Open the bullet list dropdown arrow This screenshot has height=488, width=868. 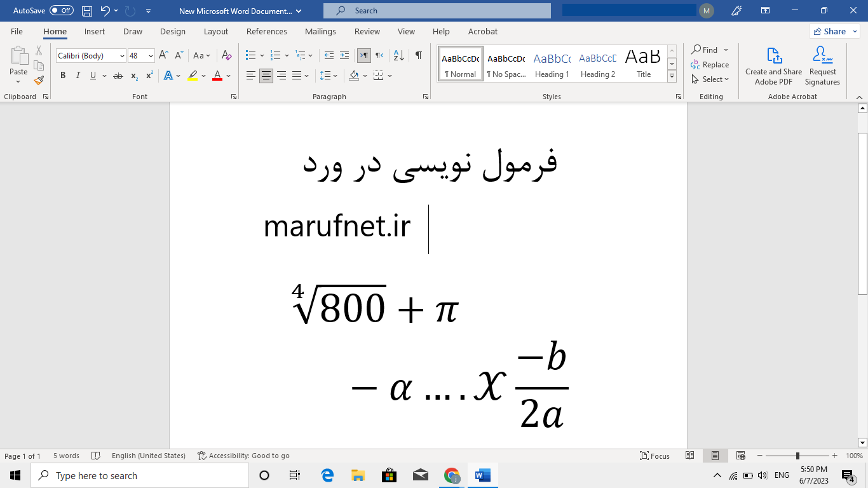click(261, 55)
